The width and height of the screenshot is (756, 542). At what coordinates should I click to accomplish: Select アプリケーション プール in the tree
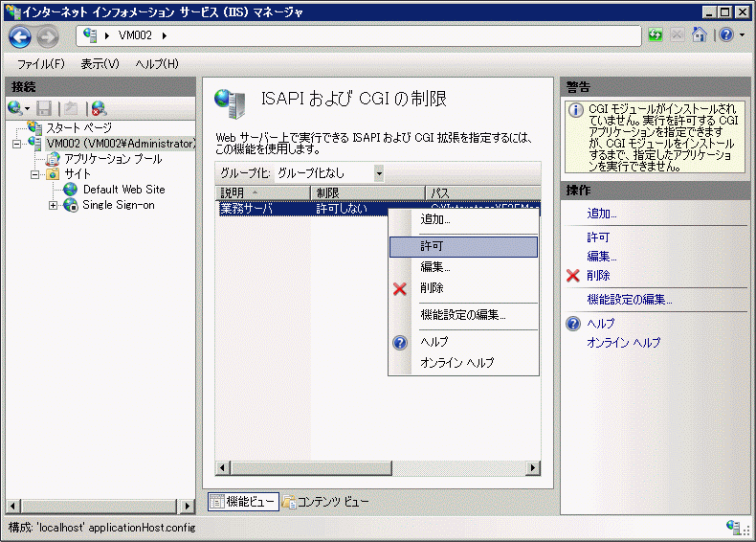(x=113, y=159)
